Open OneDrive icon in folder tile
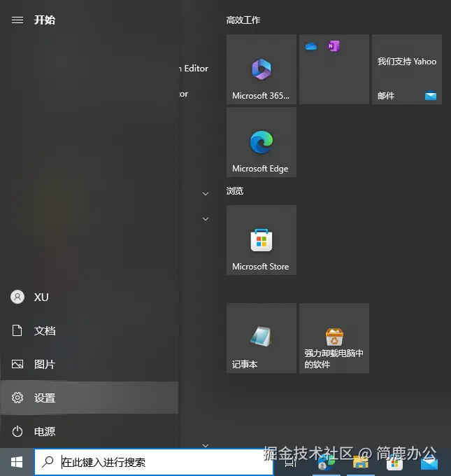Screen dimensions: 451x476 point(311,46)
